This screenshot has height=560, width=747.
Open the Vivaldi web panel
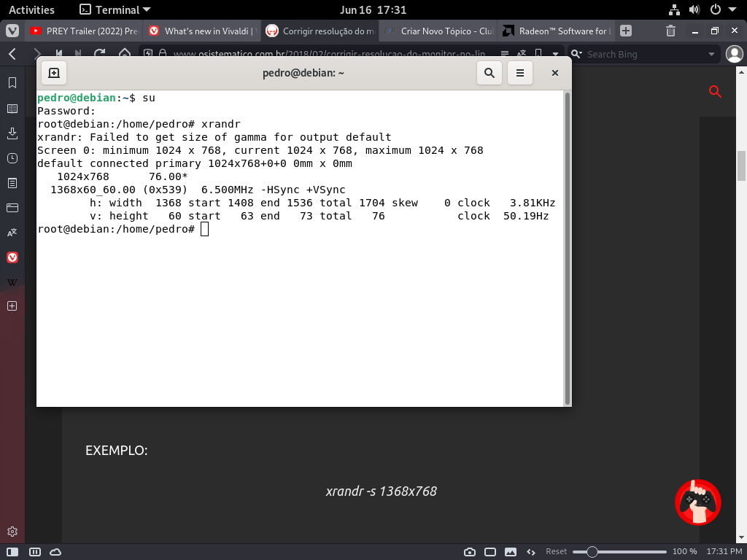12,257
